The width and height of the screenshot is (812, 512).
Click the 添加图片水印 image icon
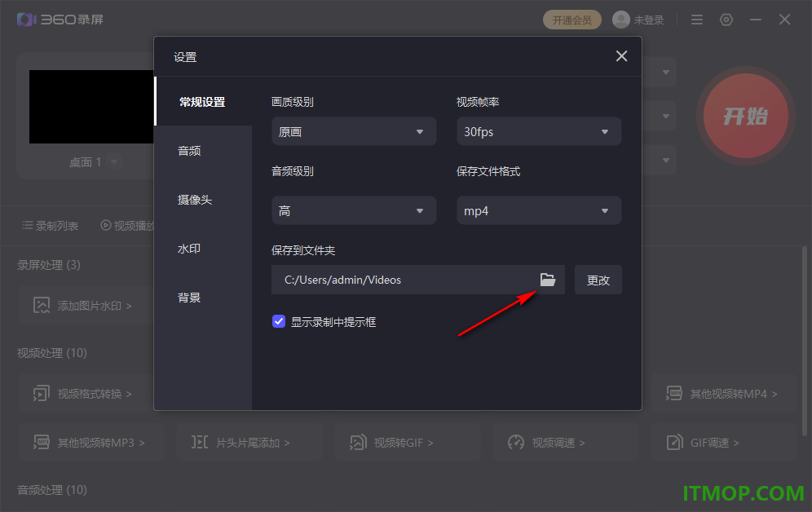(42, 306)
